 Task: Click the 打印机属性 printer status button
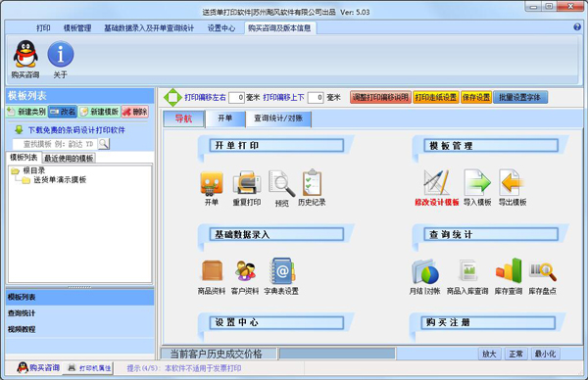click(x=89, y=368)
